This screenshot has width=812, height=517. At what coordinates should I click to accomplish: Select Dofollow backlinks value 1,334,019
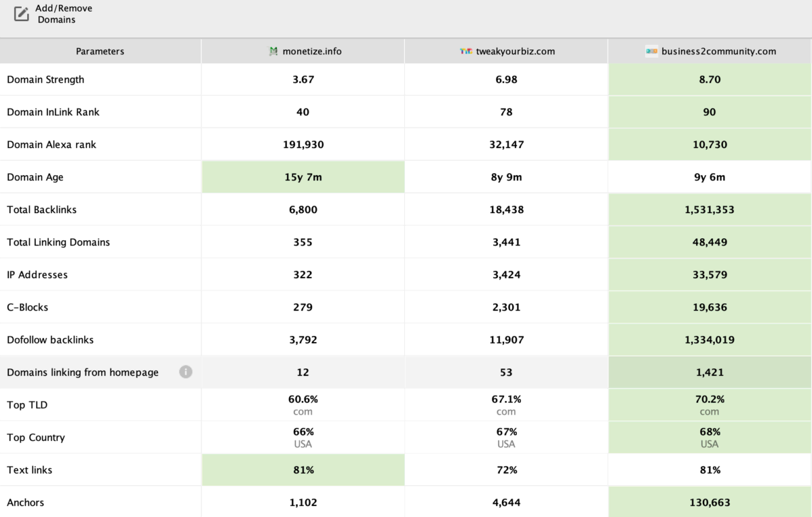[x=710, y=341]
